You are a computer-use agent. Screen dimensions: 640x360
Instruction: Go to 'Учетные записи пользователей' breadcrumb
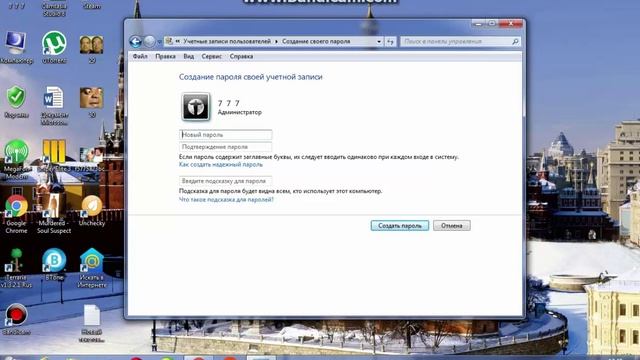click(x=227, y=42)
